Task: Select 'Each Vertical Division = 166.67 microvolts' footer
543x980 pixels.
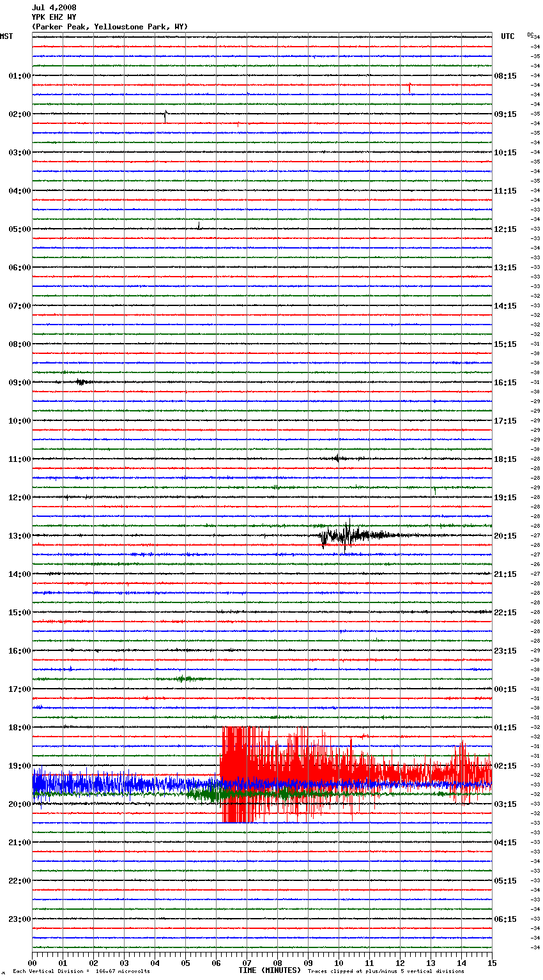Action: pos(82,971)
